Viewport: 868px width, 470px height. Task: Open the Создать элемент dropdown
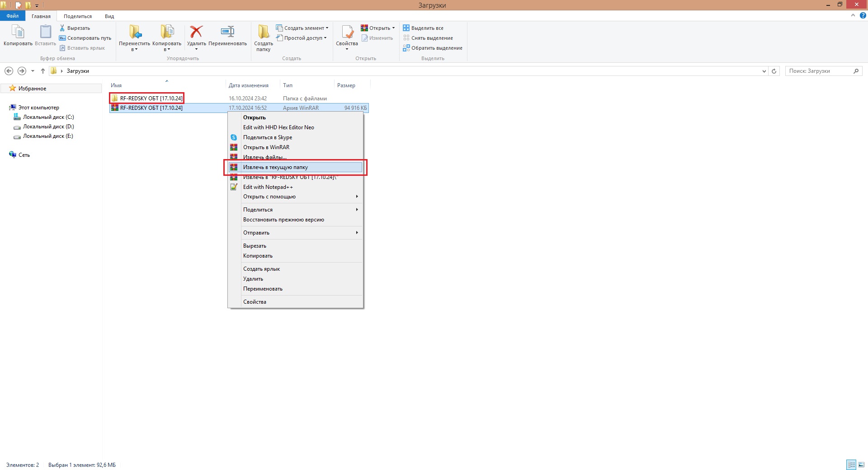point(302,28)
